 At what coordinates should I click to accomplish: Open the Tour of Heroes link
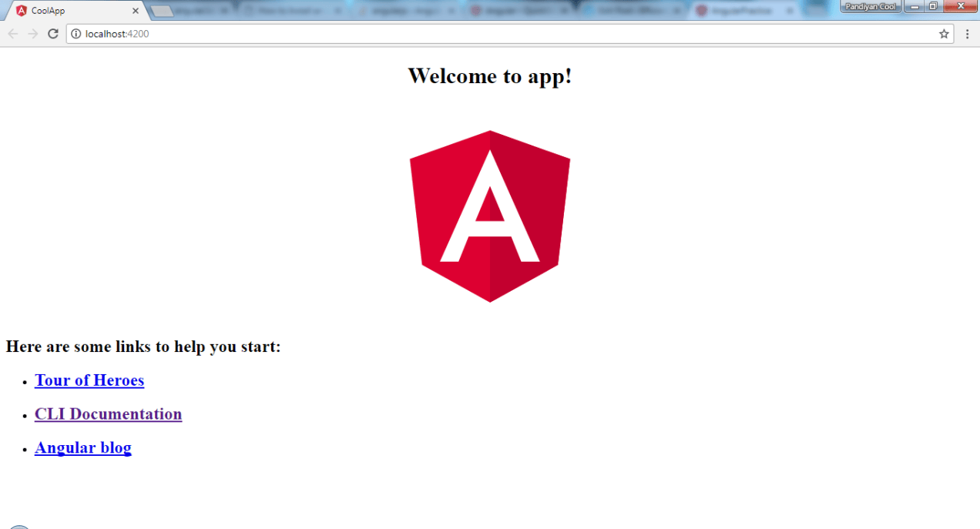[x=89, y=380]
